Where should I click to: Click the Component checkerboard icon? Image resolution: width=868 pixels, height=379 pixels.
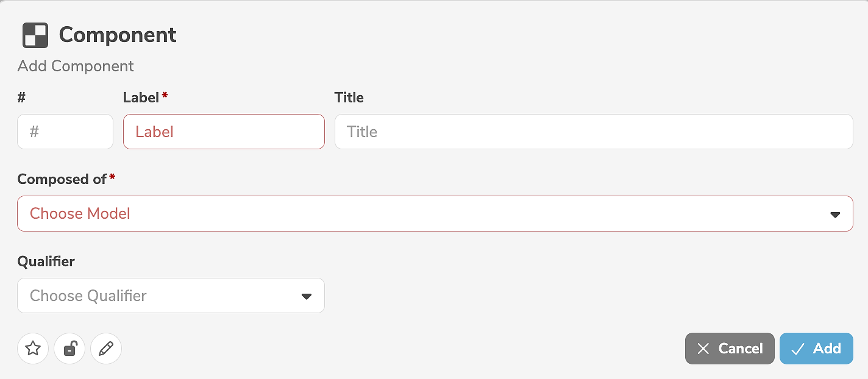(x=35, y=35)
